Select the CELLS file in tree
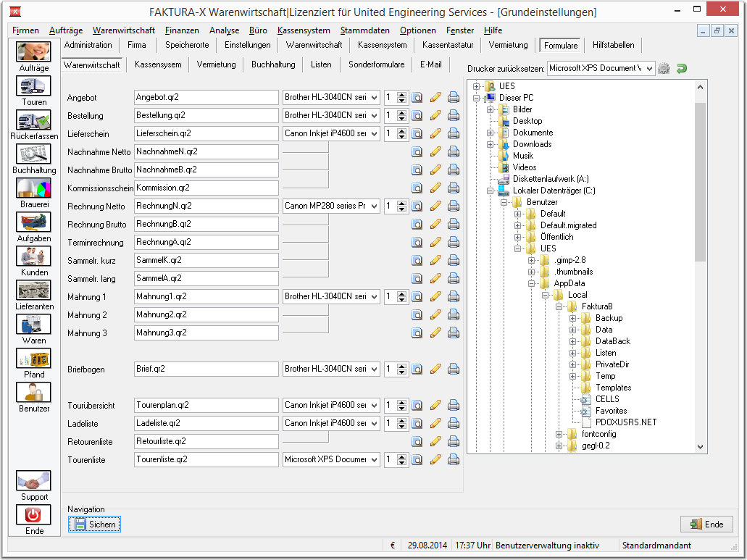 (x=607, y=399)
